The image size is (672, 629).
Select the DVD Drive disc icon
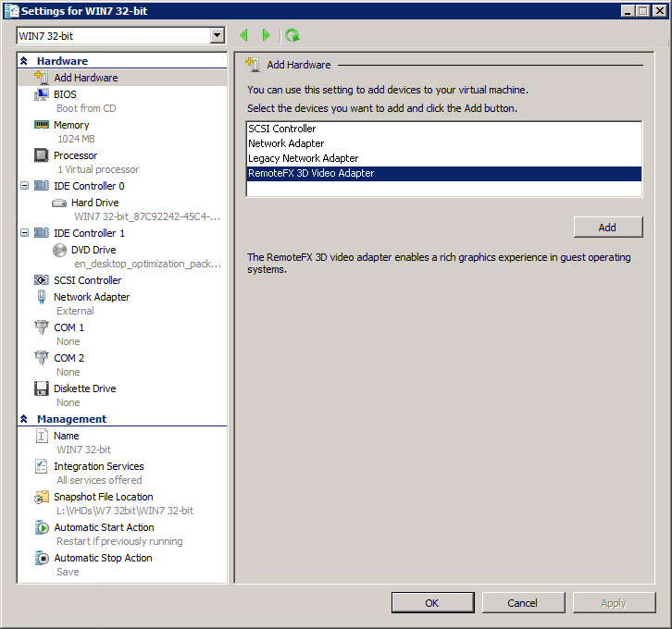(x=59, y=250)
